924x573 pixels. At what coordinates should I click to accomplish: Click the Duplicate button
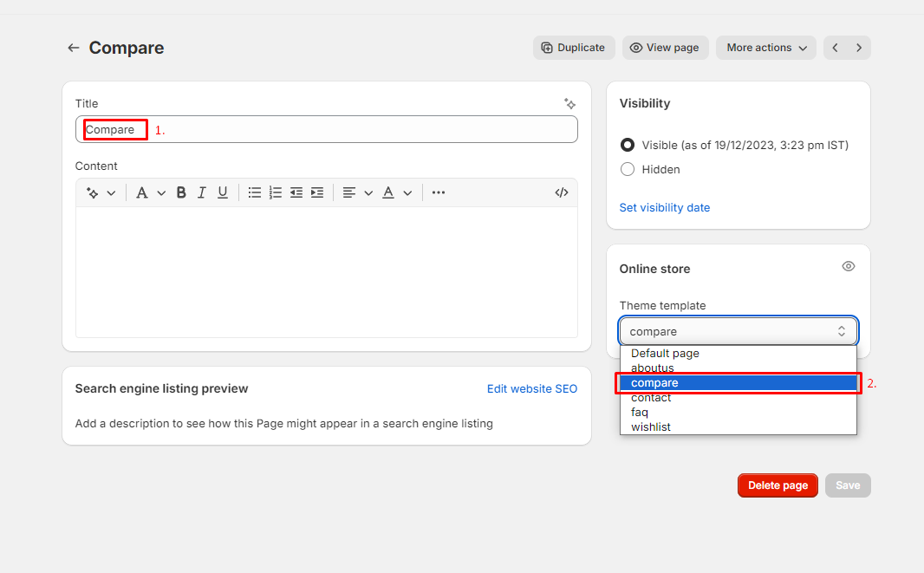(x=574, y=48)
